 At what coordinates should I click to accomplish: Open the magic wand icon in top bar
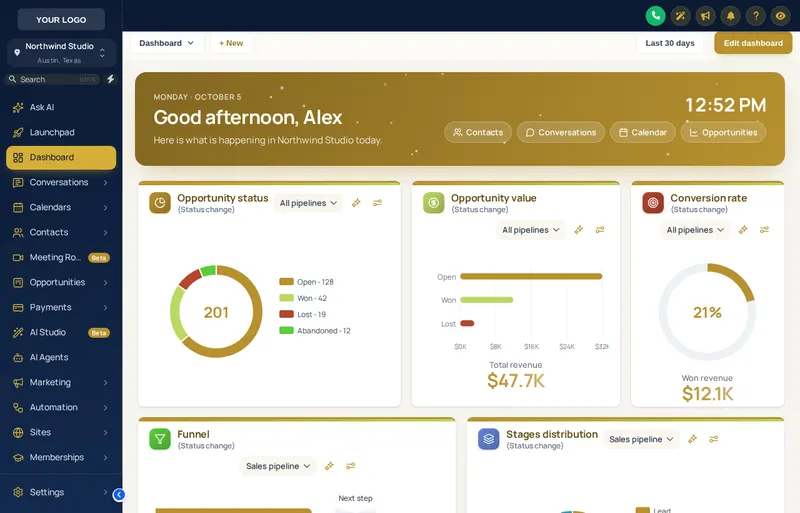pos(681,16)
